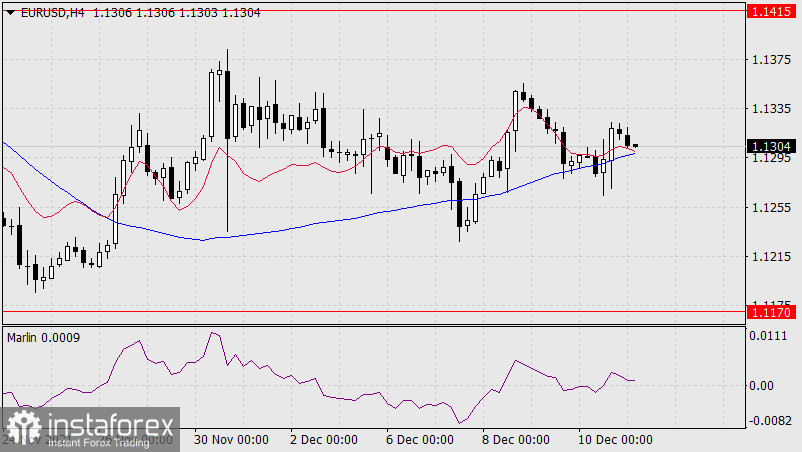Click the black triangle before EURUSD,H4

point(10,10)
